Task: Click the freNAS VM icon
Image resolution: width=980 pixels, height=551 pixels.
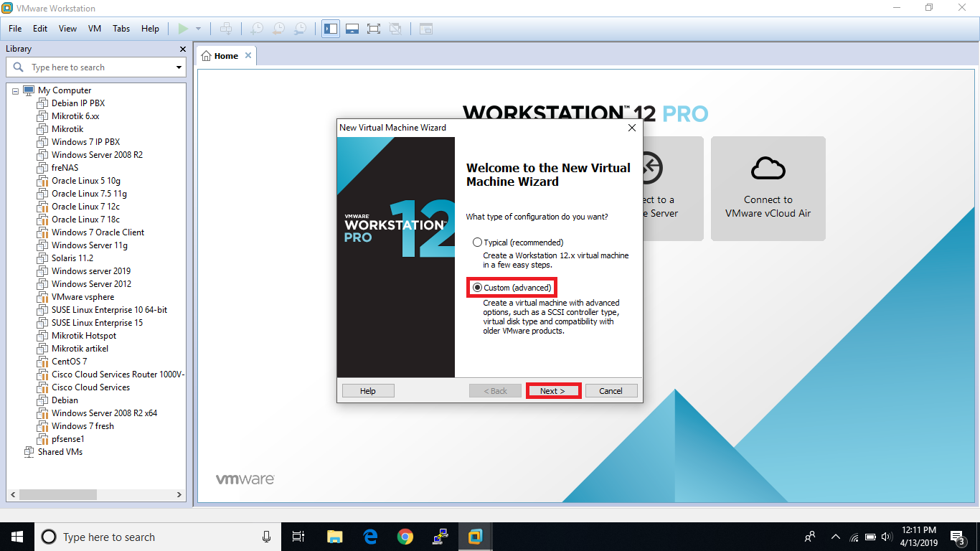Action: click(x=42, y=168)
